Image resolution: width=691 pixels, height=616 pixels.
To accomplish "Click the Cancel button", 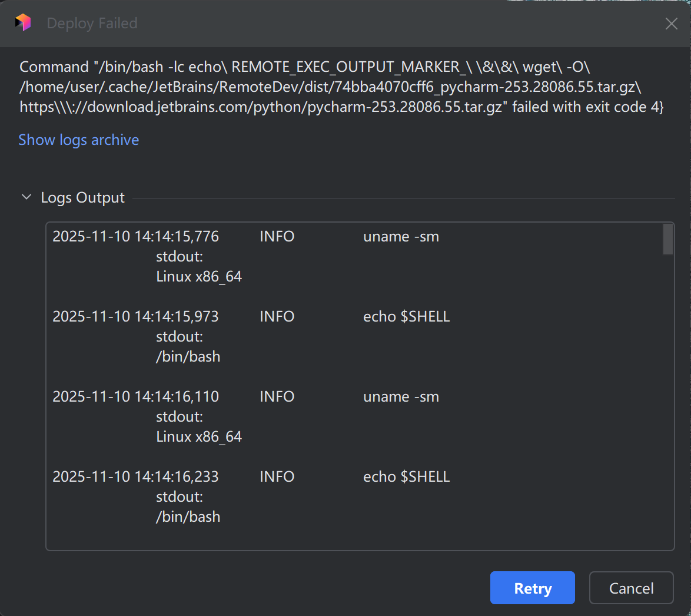I will [x=631, y=588].
